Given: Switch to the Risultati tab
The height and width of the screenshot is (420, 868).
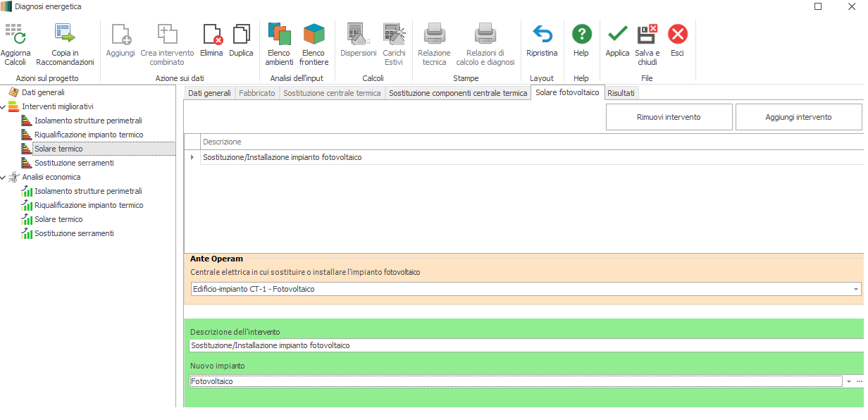Looking at the screenshot, I should (x=621, y=93).
